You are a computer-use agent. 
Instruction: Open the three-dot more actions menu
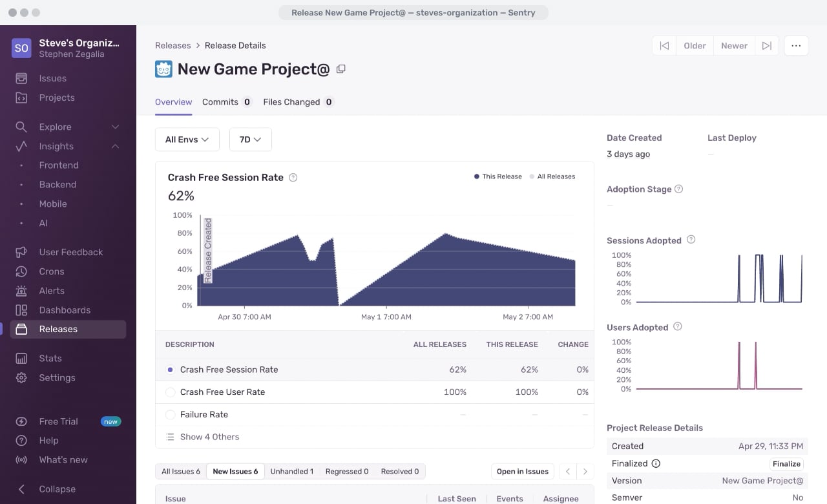tap(796, 46)
